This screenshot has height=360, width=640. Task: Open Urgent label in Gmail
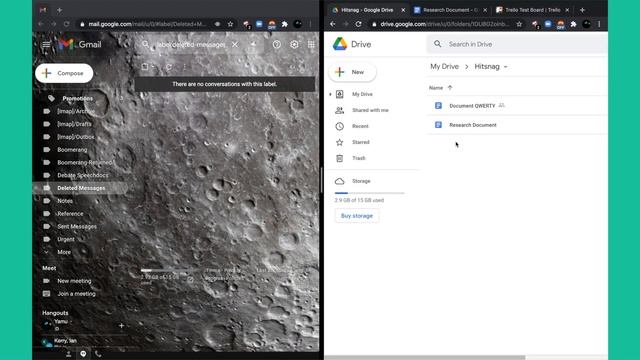click(x=66, y=239)
